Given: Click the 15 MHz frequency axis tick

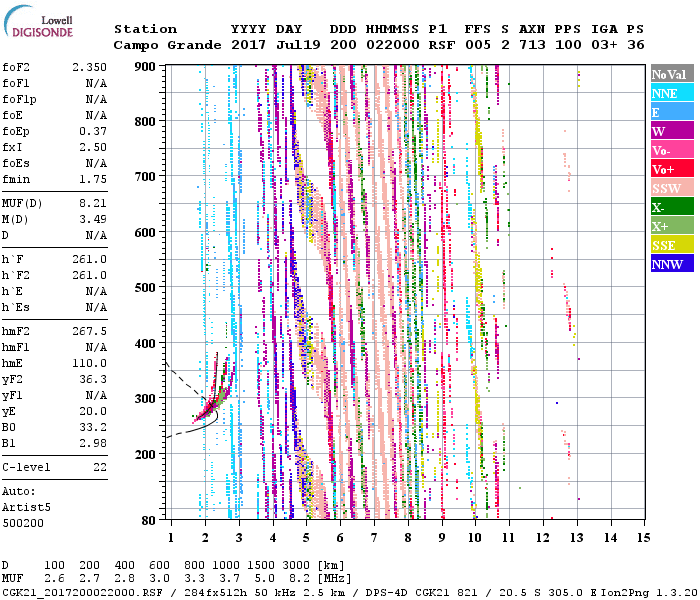Looking at the screenshot, I should pyautogui.click(x=643, y=537).
